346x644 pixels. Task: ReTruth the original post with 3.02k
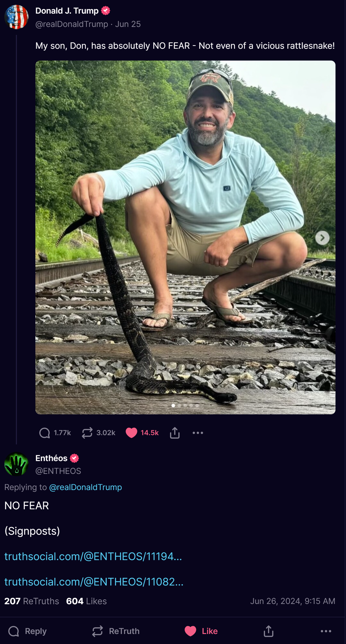click(99, 433)
